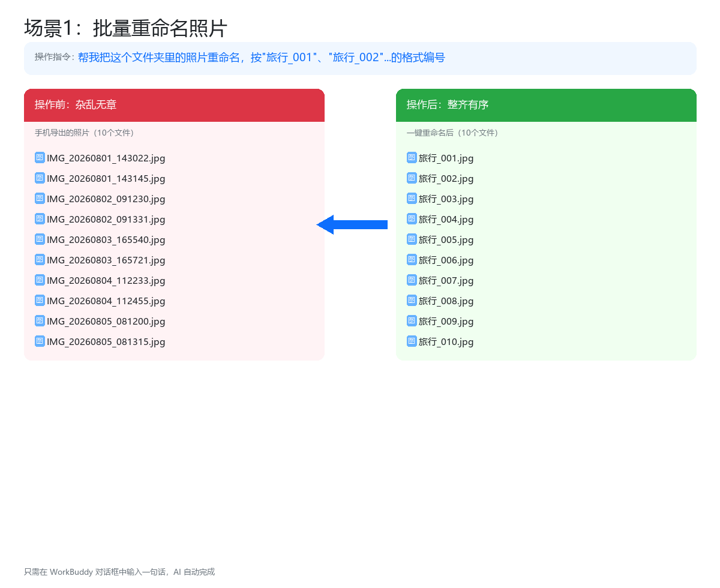Screen dimensions: 720x588
Task: Select file name IMG_20260804_112455.jpg
Action: click(x=106, y=301)
